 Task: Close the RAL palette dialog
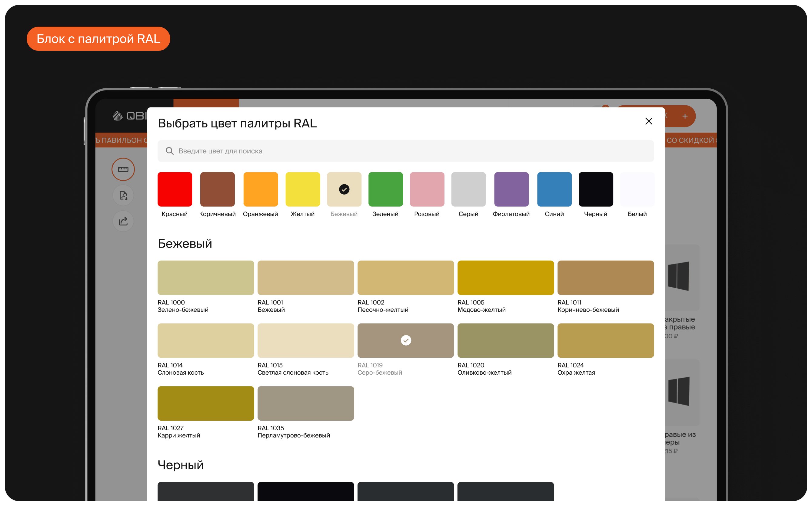[648, 121]
